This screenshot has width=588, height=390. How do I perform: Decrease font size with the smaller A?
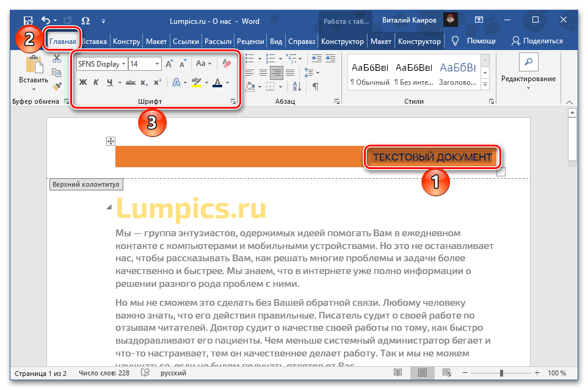coord(183,63)
